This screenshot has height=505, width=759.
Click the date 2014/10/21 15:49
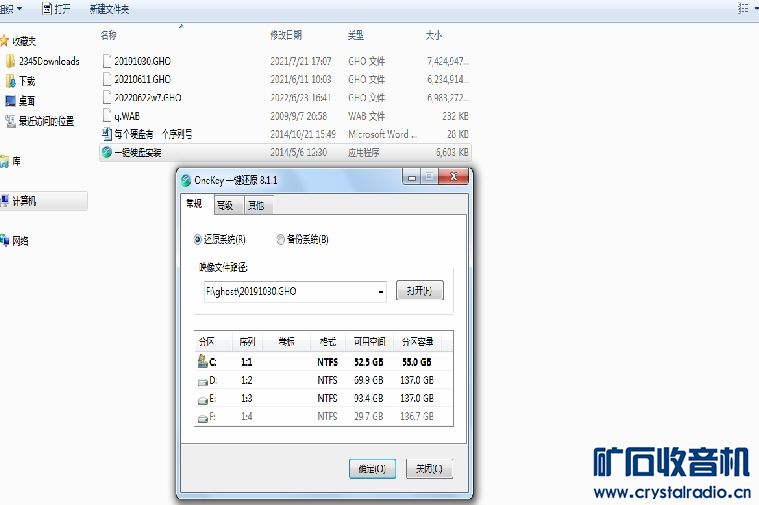(x=303, y=134)
